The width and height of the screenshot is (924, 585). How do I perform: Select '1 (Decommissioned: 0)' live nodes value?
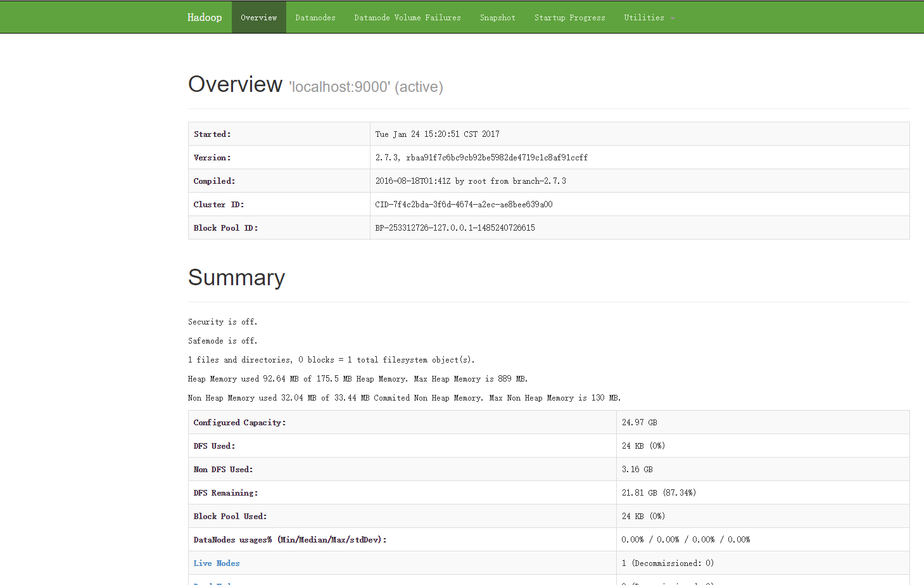pos(668,563)
